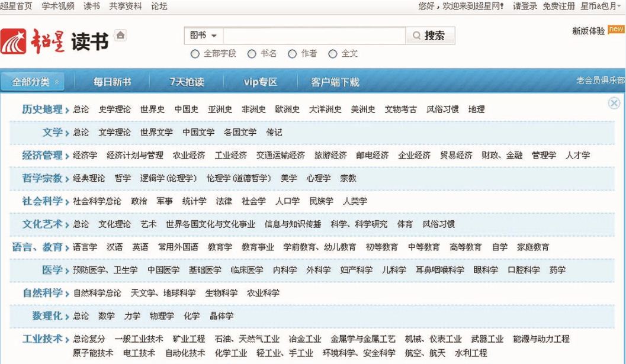
Task: Select the 作者 radio button
Action: (x=292, y=53)
